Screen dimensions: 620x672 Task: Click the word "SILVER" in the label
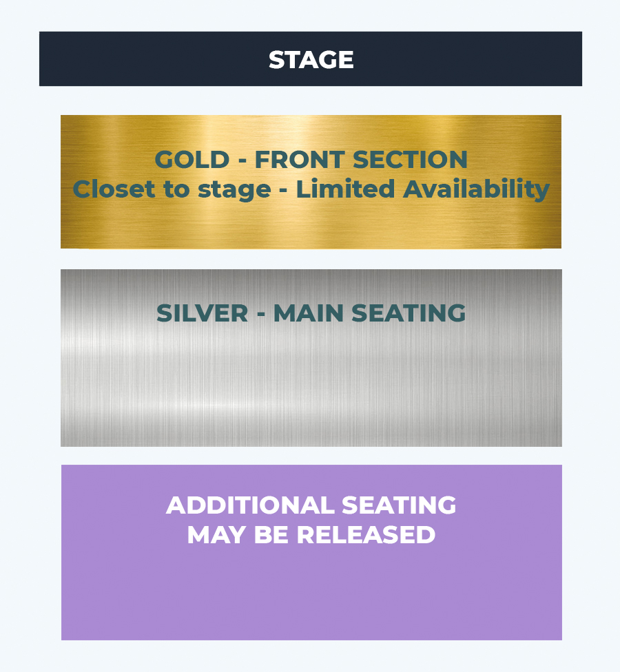[202, 313]
